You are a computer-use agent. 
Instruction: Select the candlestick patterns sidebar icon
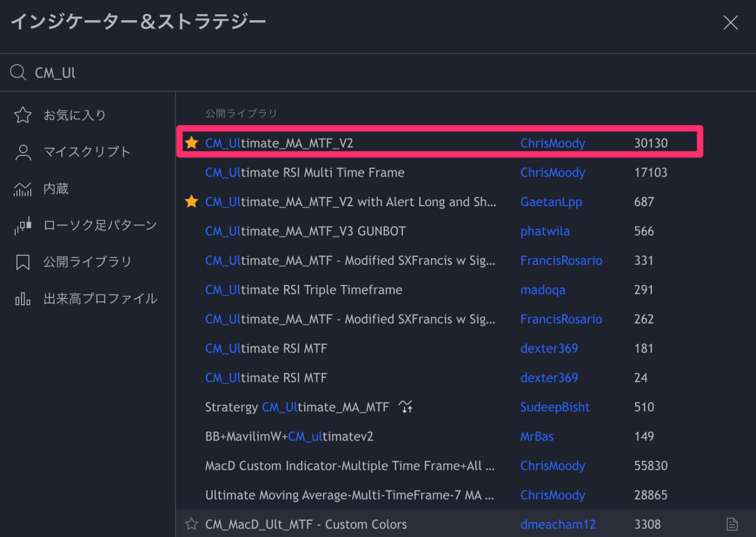tap(23, 225)
